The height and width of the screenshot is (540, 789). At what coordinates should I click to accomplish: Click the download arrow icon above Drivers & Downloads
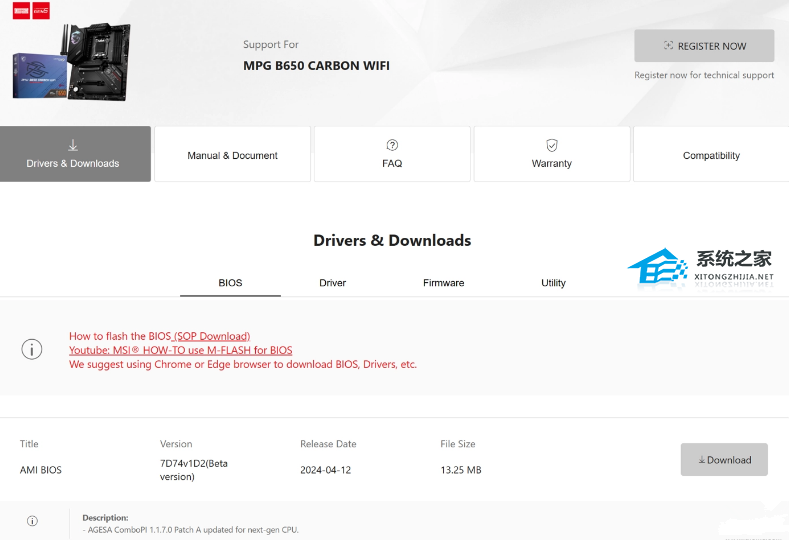pyautogui.click(x=73, y=145)
